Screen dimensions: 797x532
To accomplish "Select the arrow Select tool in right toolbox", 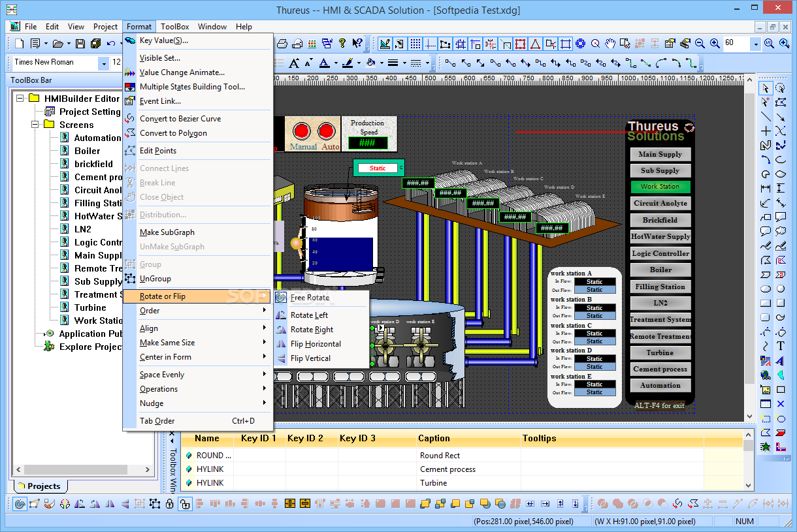I will click(766, 88).
